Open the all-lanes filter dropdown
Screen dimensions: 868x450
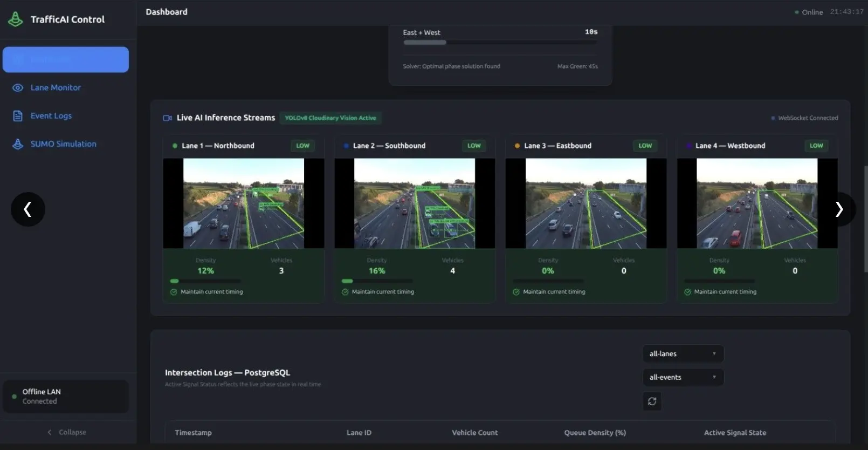click(x=683, y=354)
